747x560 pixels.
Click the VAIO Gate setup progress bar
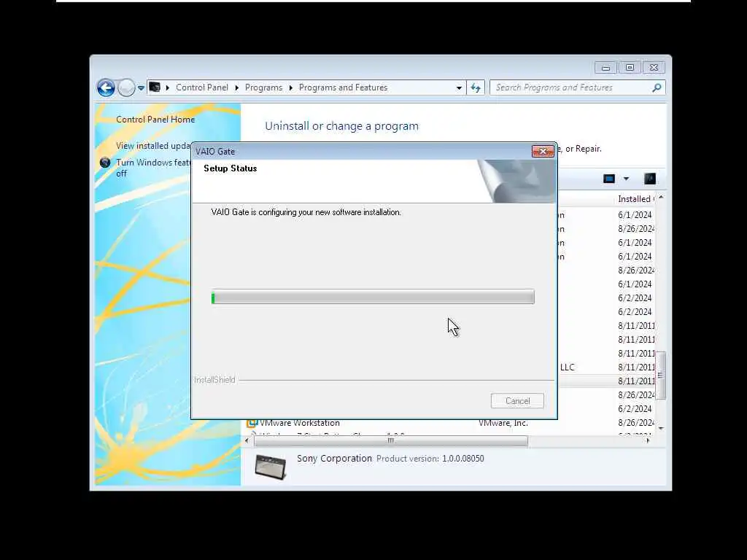point(373,297)
